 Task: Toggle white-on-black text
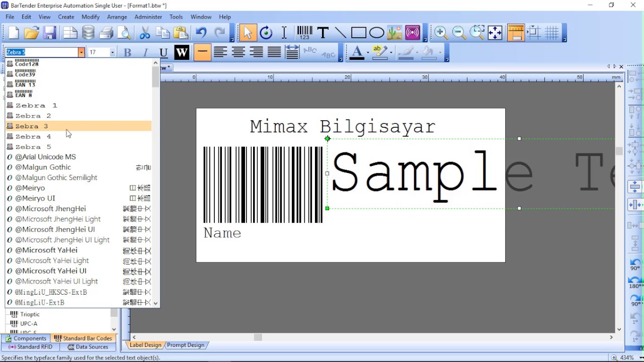(182, 52)
